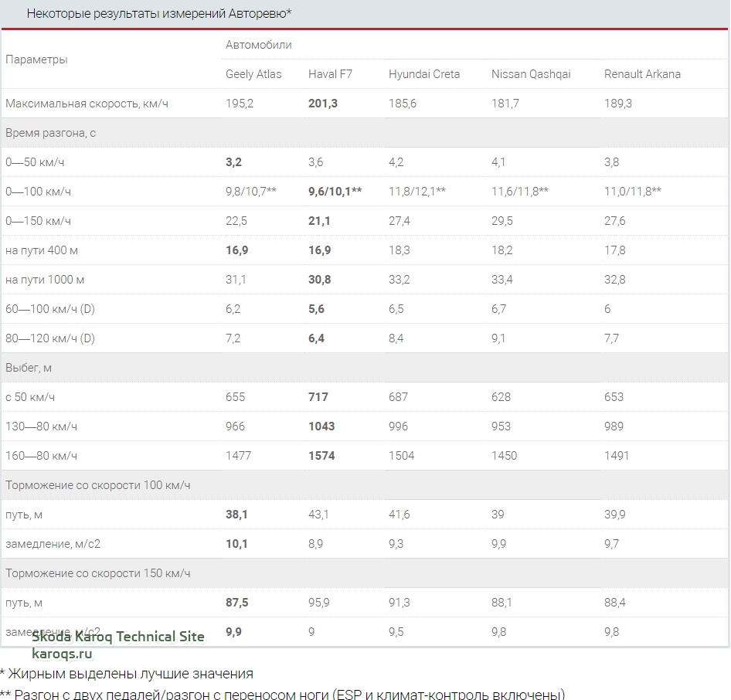Click the 'на пути 400 м' row label
731x700 pixels.
(42, 250)
